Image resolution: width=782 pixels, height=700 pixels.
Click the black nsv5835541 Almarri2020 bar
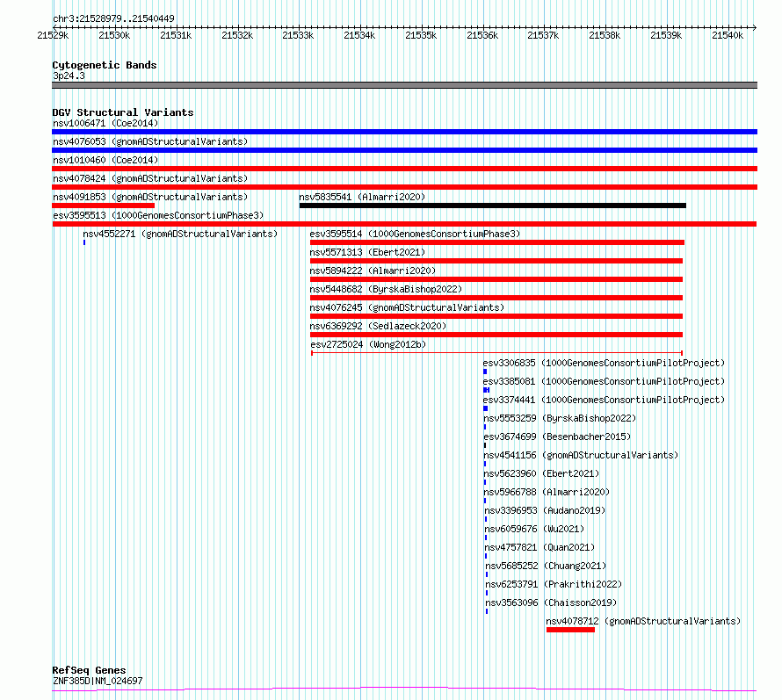493,206
